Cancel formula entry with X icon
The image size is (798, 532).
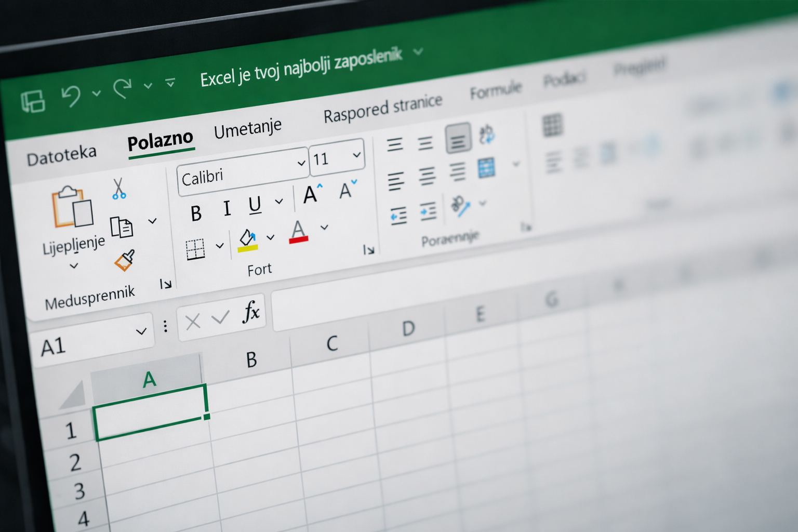coord(193,322)
